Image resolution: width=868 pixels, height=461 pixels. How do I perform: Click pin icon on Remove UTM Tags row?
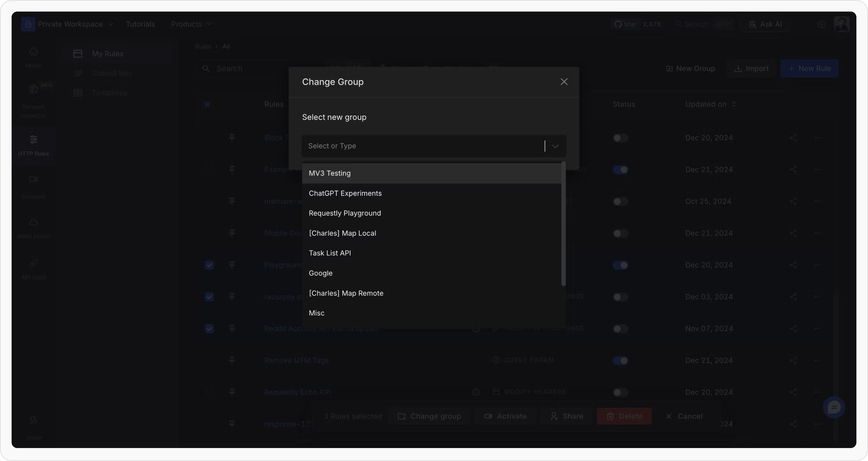[232, 360]
